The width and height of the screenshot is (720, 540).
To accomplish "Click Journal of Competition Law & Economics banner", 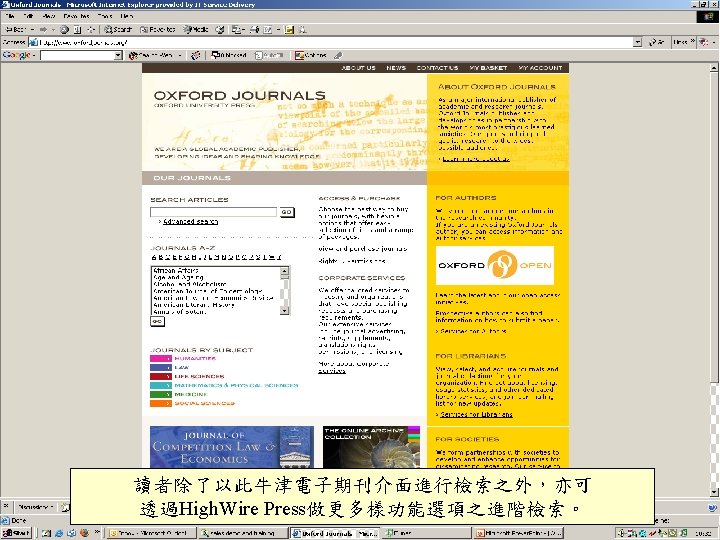I will pyautogui.click(x=232, y=447).
